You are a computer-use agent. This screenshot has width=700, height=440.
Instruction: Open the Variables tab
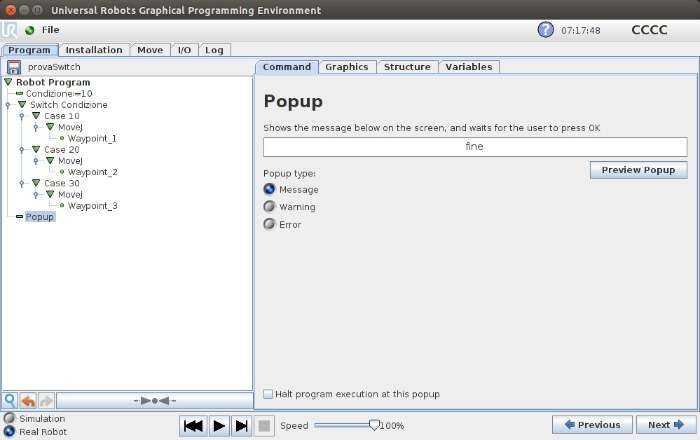point(469,67)
